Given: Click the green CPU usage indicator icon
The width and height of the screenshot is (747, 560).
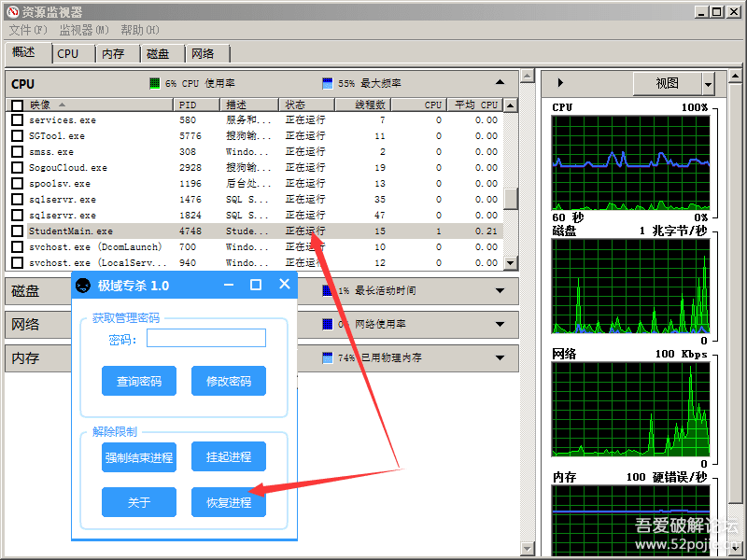Looking at the screenshot, I should [x=155, y=83].
